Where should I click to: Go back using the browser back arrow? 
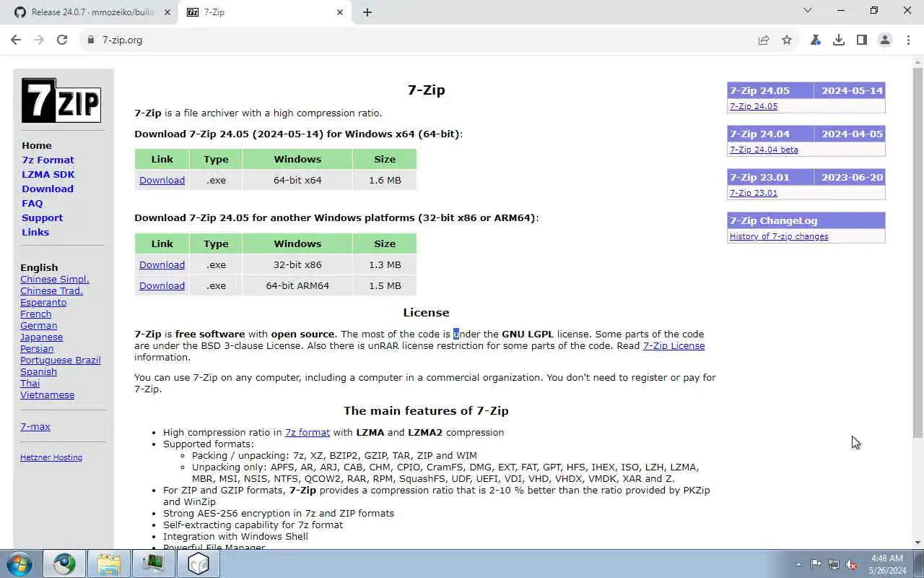coord(16,40)
